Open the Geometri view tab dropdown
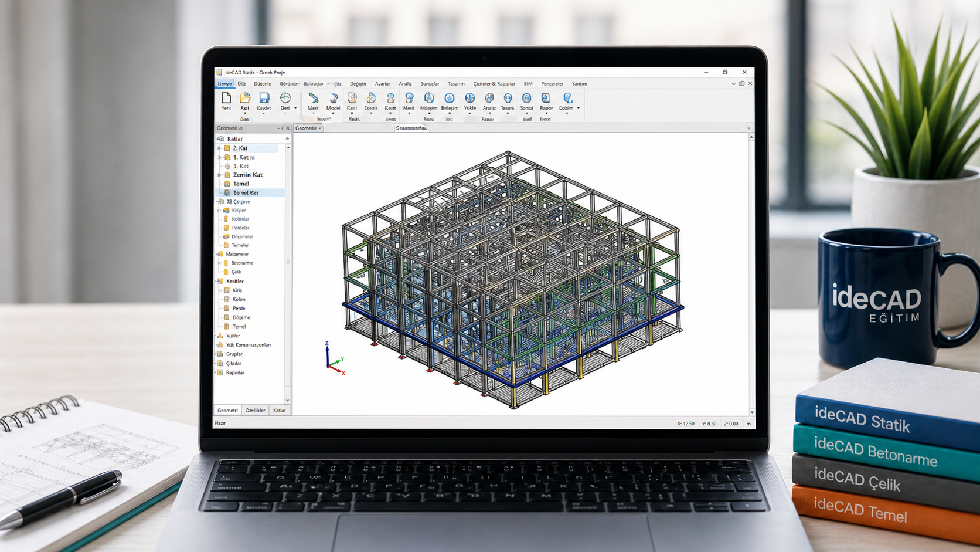980x552 pixels. (320, 128)
